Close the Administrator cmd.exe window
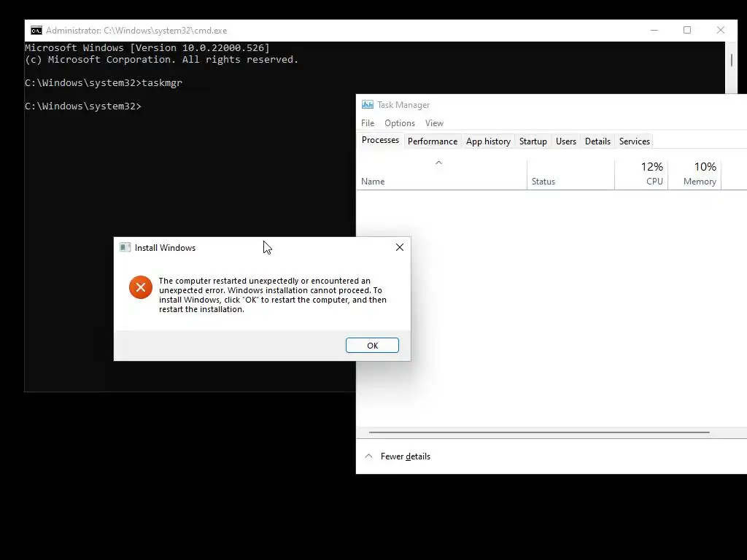Image resolution: width=747 pixels, height=560 pixels. 721,30
